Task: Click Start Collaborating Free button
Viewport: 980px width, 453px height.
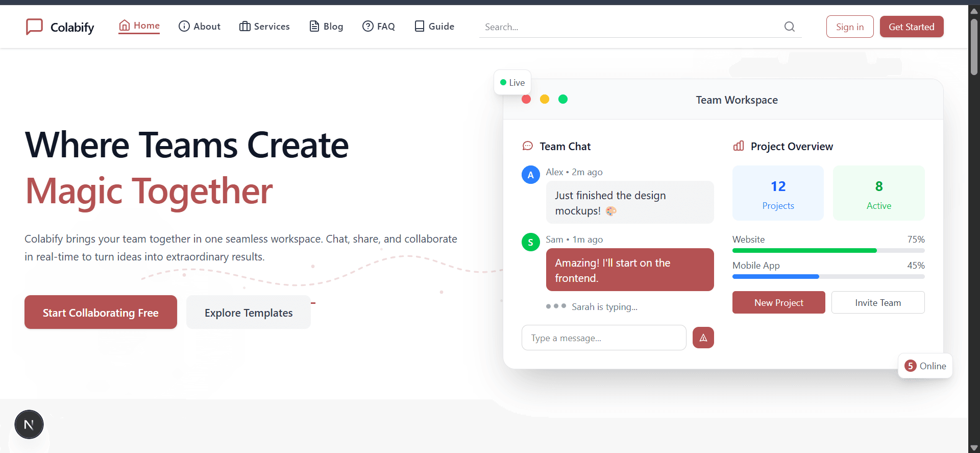Action: [x=101, y=312]
